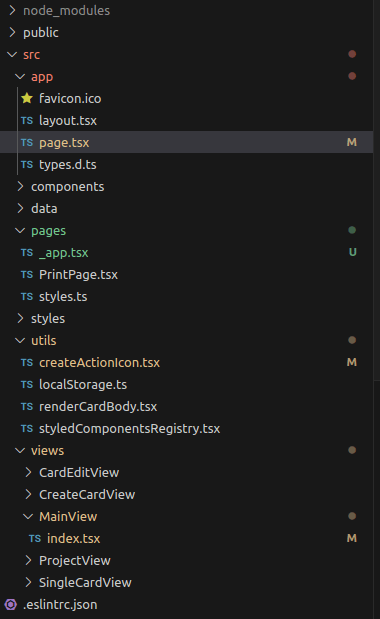Open favicon.ico file
Viewport: 380px width, 619px height.
click(70, 98)
